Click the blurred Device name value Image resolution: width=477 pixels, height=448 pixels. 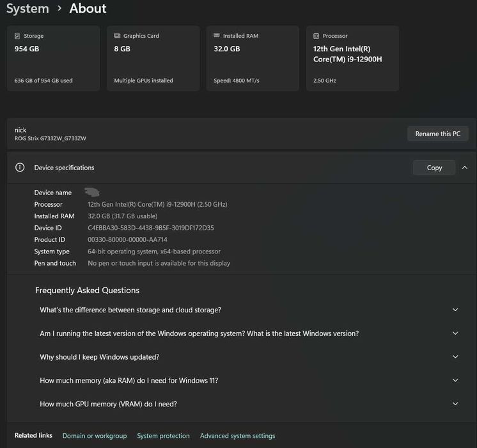click(x=92, y=192)
